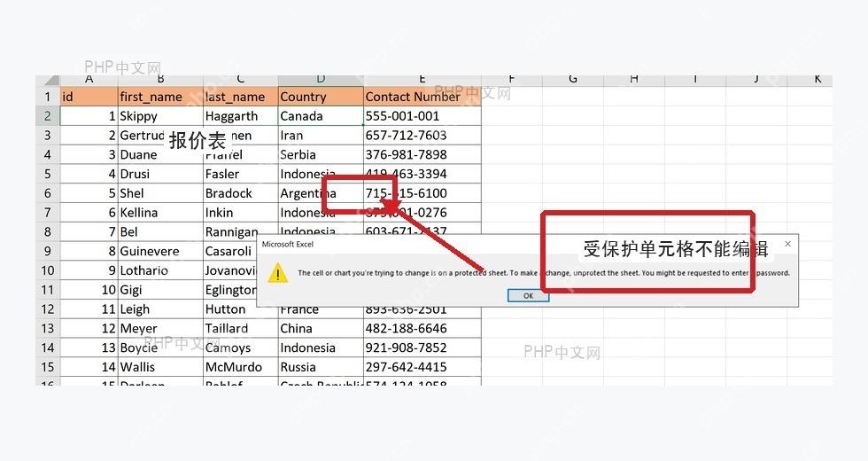Select row 6 header

coord(48,193)
